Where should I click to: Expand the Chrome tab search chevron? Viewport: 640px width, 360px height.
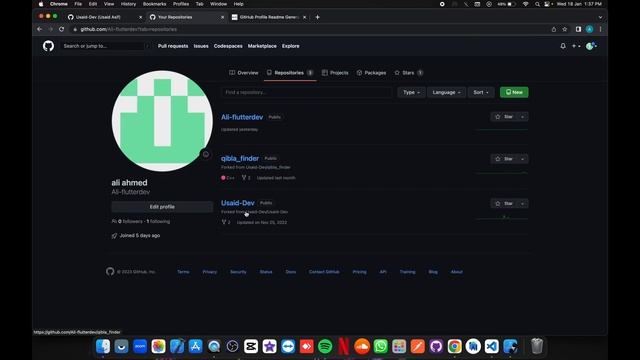coord(600,17)
